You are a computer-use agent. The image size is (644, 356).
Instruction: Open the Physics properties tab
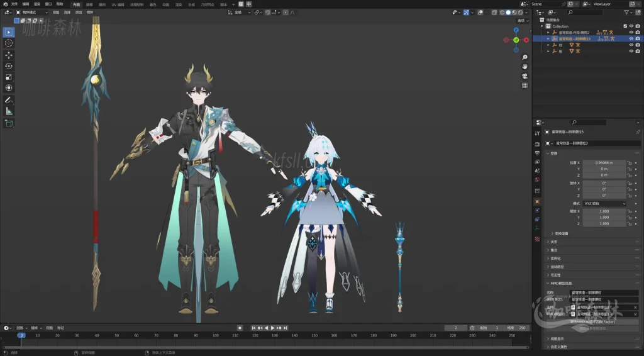click(537, 210)
